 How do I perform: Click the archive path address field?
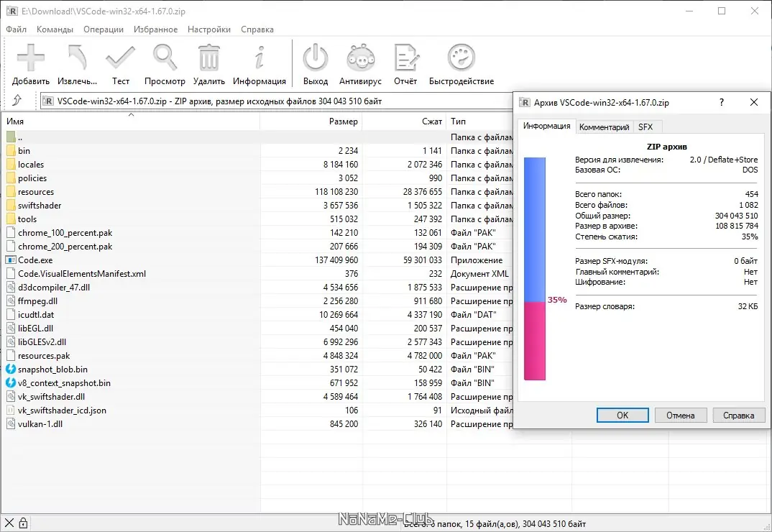coord(276,101)
